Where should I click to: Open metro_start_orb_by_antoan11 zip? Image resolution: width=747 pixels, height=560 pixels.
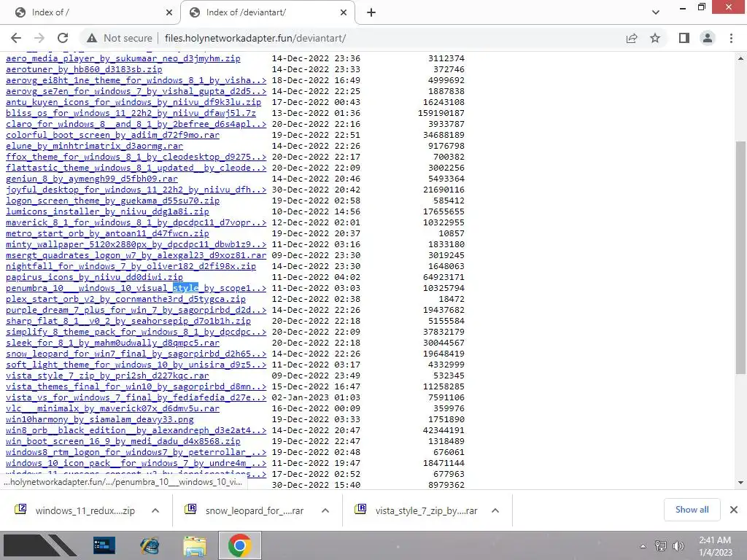[x=107, y=234]
